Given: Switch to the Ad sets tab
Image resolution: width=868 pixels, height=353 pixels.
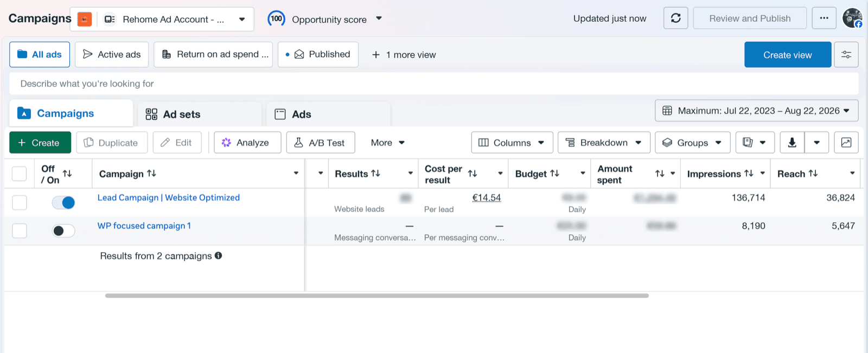Looking at the screenshot, I should tap(200, 114).
